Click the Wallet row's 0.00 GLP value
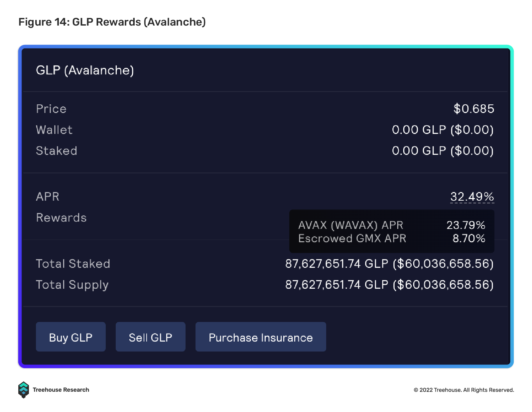The image size is (532, 412). 443,130
